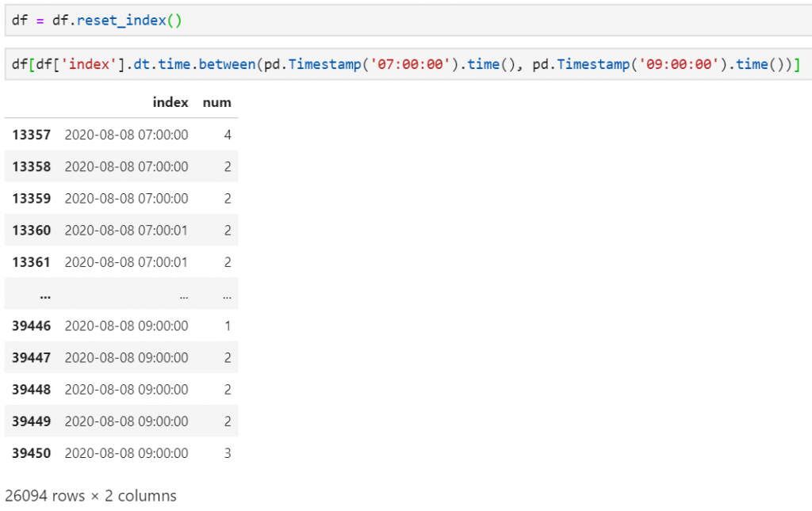The image size is (812, 511).
Task: Click the '26094 rows × 2 columns' summary text
Action: pyautogui.click(x=90, y=496)
